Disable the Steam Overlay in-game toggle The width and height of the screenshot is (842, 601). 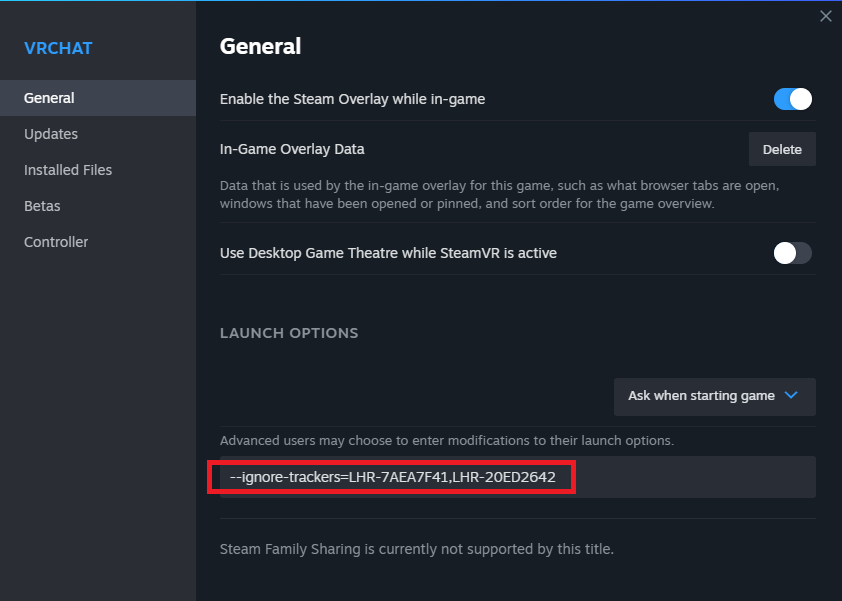792,99
